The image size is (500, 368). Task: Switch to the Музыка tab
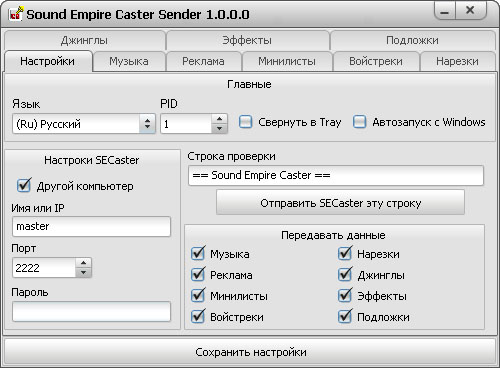point(129,61)
